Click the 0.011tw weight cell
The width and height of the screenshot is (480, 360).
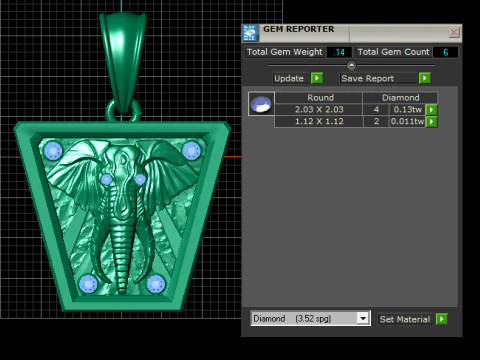coord(407,121)
